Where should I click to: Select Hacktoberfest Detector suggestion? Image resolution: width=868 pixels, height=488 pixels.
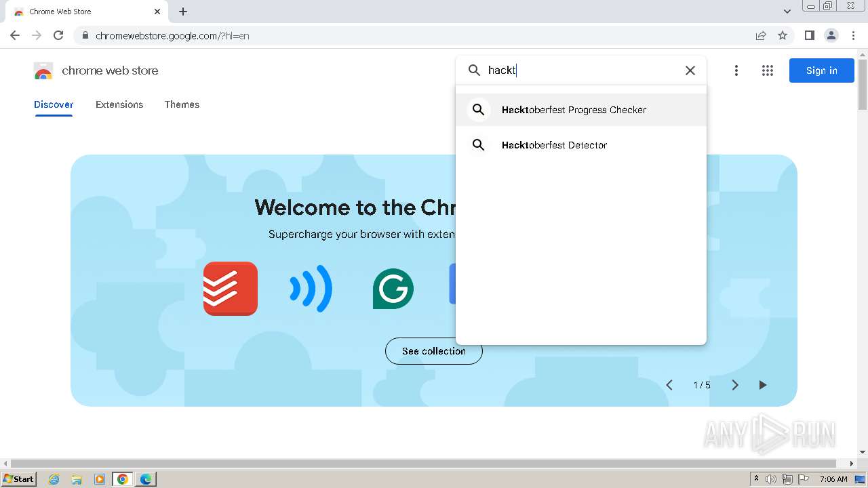(581, 145)
